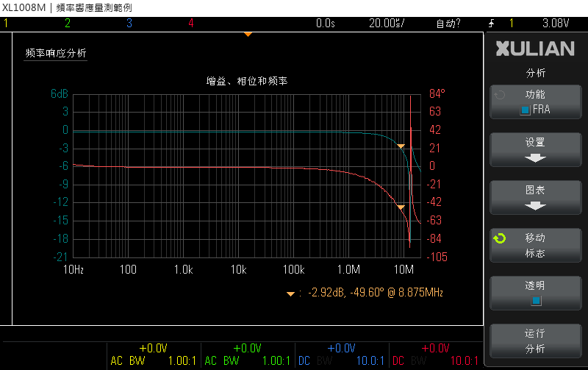Click the 10Hz start frequency axis label

73,269
